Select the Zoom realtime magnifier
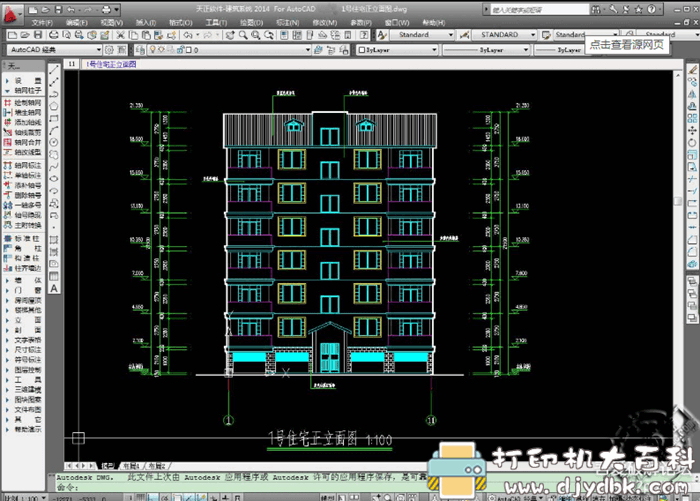The width and height of the screenshot is (700, 501). (x=243, y=35)
